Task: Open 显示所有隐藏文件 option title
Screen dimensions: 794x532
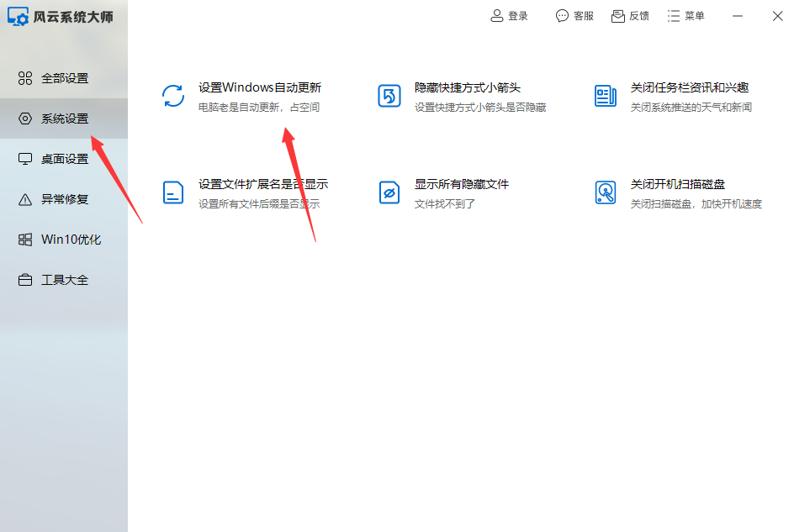Action: click(x=462, y=184)
